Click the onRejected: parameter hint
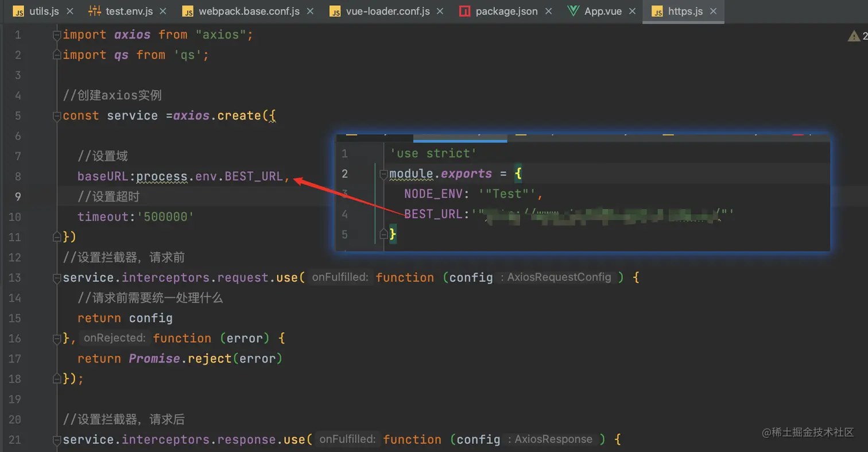This screenshot has width=868, height=452. [x=114, y=338]
